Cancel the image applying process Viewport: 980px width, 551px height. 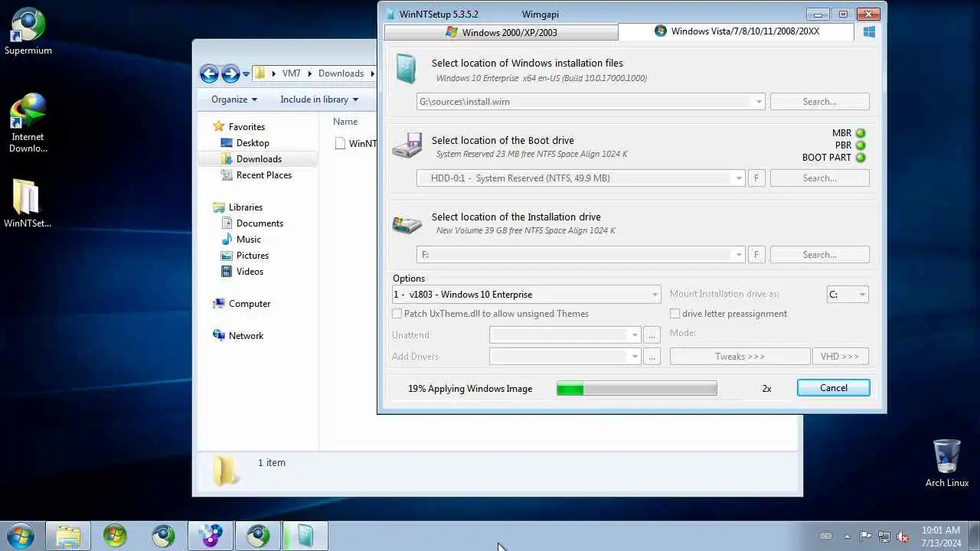point(833,388)
